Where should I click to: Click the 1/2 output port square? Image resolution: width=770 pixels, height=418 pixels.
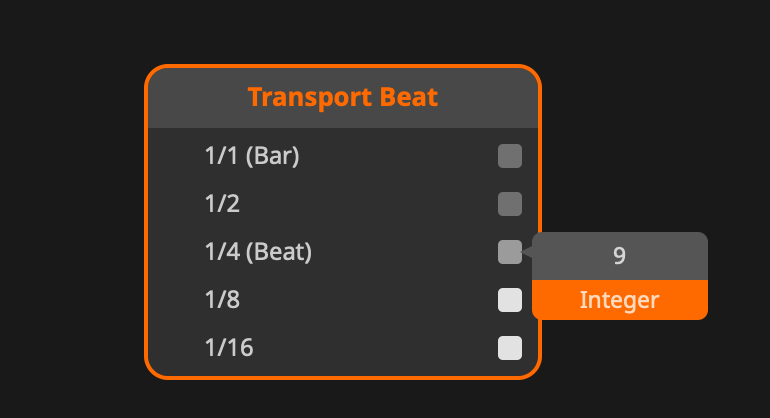510,204
